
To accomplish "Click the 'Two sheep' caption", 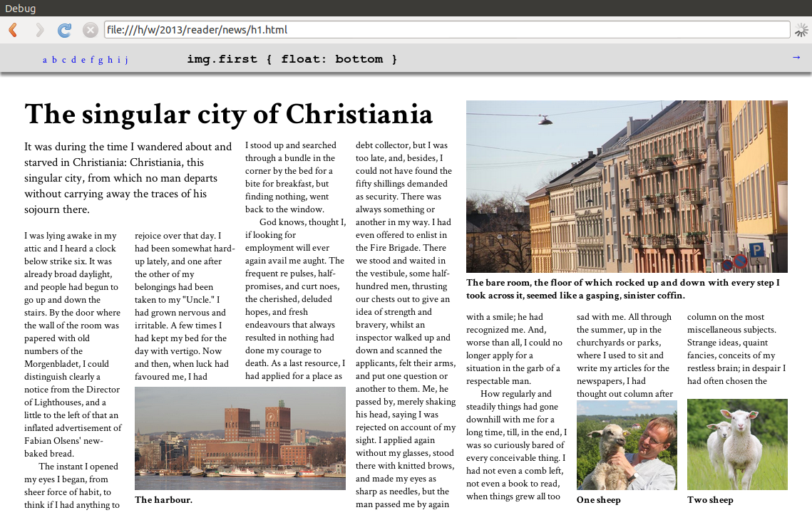I will tap(710, 500).
